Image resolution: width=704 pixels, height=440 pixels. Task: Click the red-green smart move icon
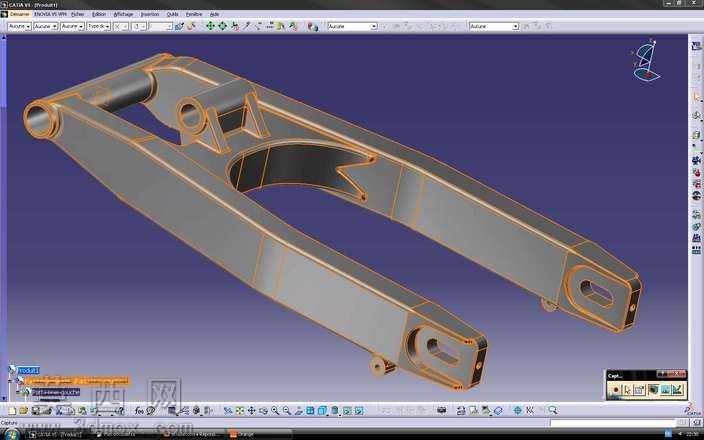tap(235, 26)
